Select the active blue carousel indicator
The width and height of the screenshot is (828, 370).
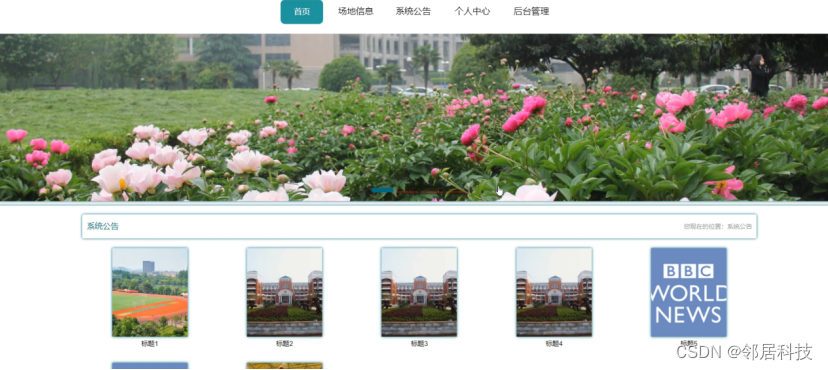(382, 190)
